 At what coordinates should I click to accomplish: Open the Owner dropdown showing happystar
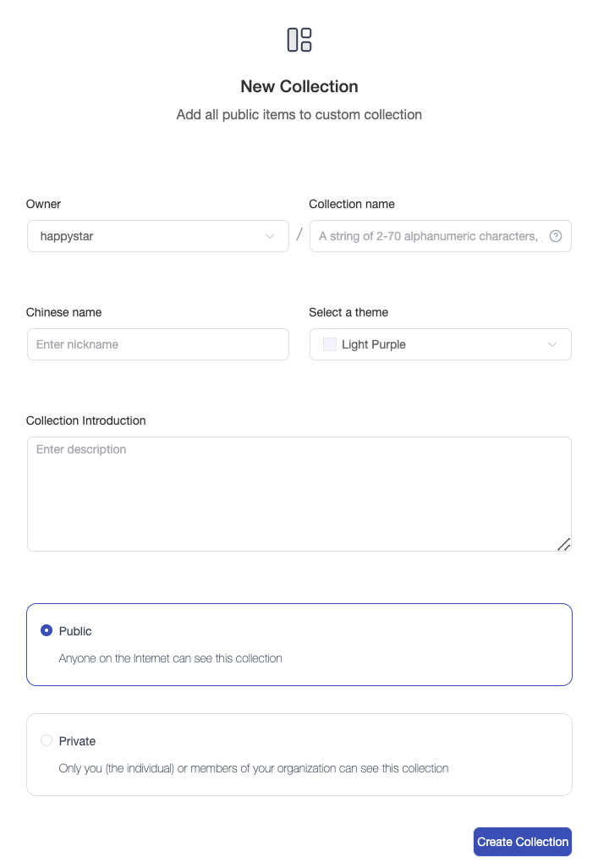click(x=158, y=236)
